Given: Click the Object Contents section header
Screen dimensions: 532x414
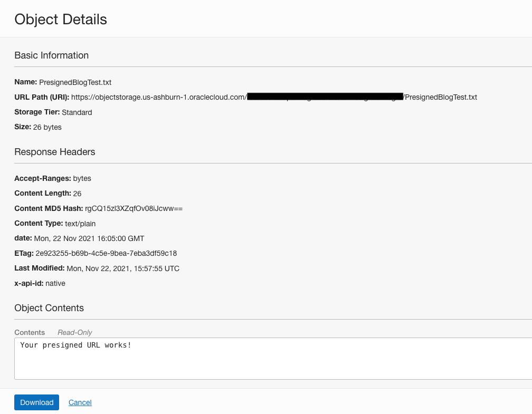Looking at the screenshot, I should tap(49, 307).
